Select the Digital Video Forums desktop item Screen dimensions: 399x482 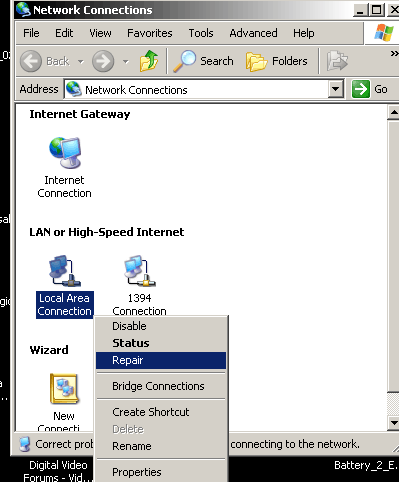tap(58, 471)
